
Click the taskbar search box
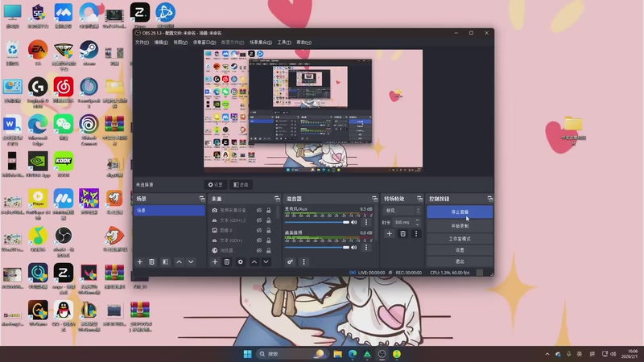(x=291, y=354)
